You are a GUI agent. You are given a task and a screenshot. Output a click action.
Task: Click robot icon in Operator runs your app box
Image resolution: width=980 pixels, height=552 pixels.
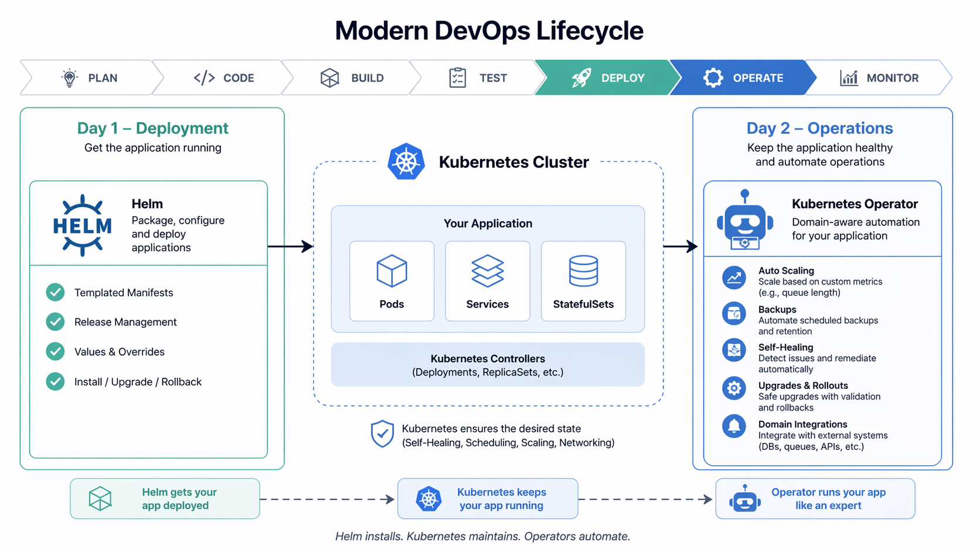[745, 499]
